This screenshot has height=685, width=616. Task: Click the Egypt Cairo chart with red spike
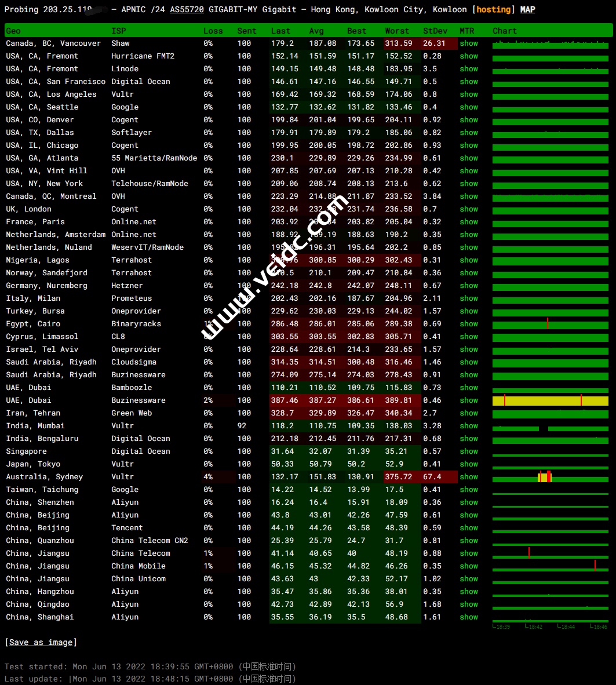pyautogui.click(x=550, y=324)
